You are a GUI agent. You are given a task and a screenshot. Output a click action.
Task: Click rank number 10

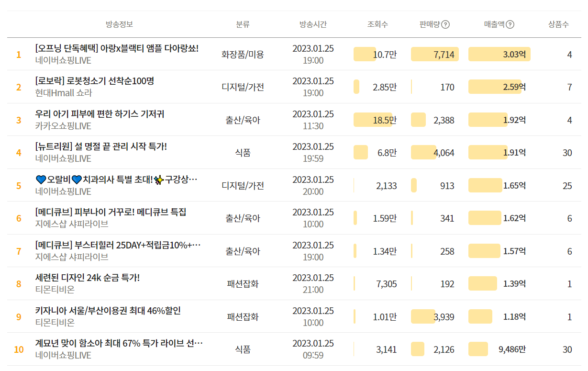(19, 349)
